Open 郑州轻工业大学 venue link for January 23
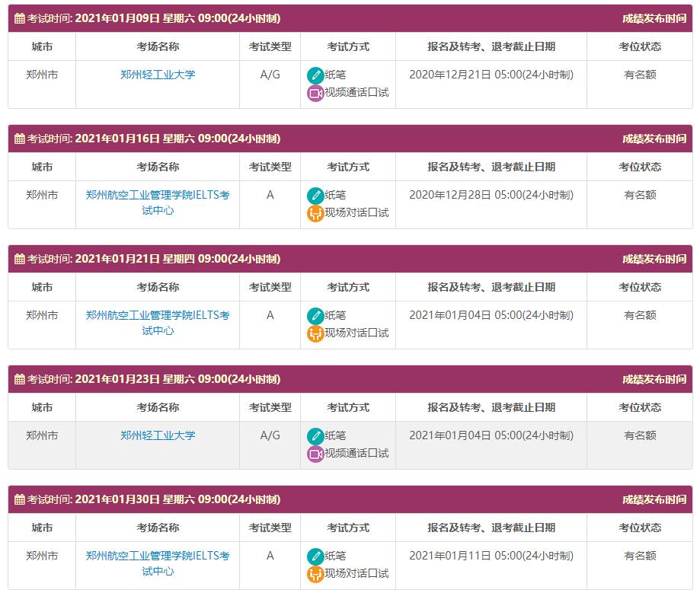 (x=158, y=435)
